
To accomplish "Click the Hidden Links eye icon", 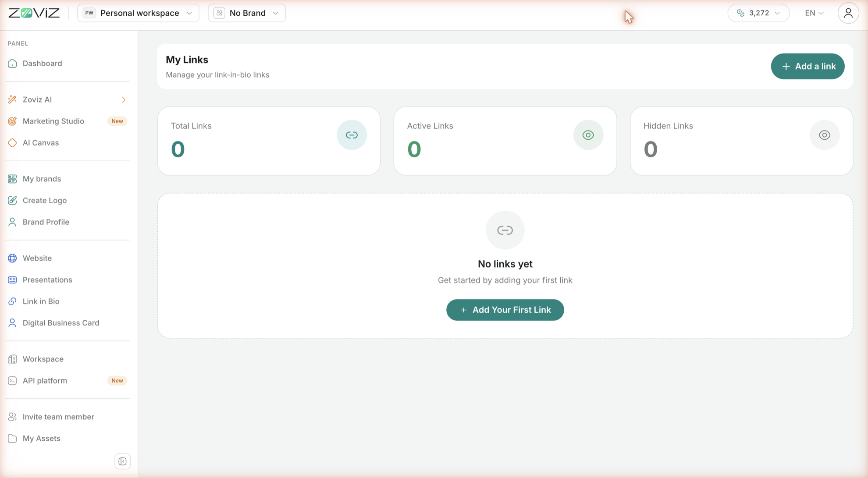I will [824, 135].
